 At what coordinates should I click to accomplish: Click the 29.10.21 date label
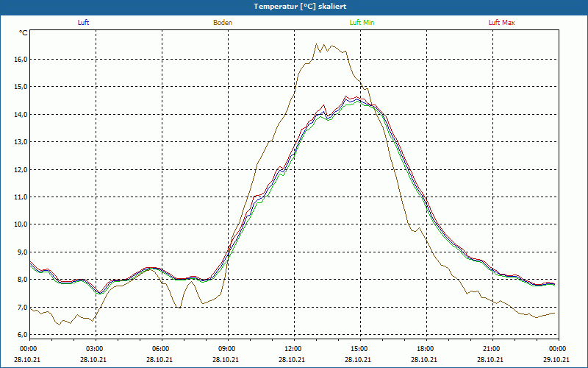point(556,359)
